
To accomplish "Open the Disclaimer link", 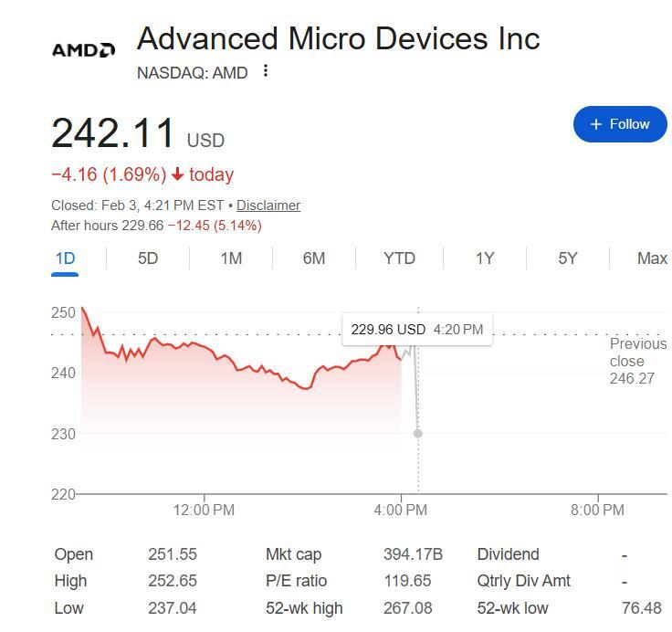I will [268, 205].
